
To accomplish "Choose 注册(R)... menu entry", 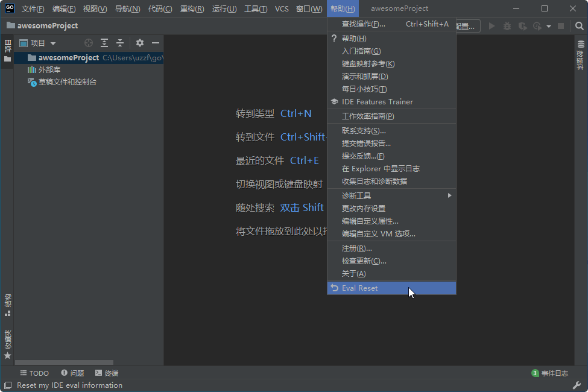I will tap(391, 248).
